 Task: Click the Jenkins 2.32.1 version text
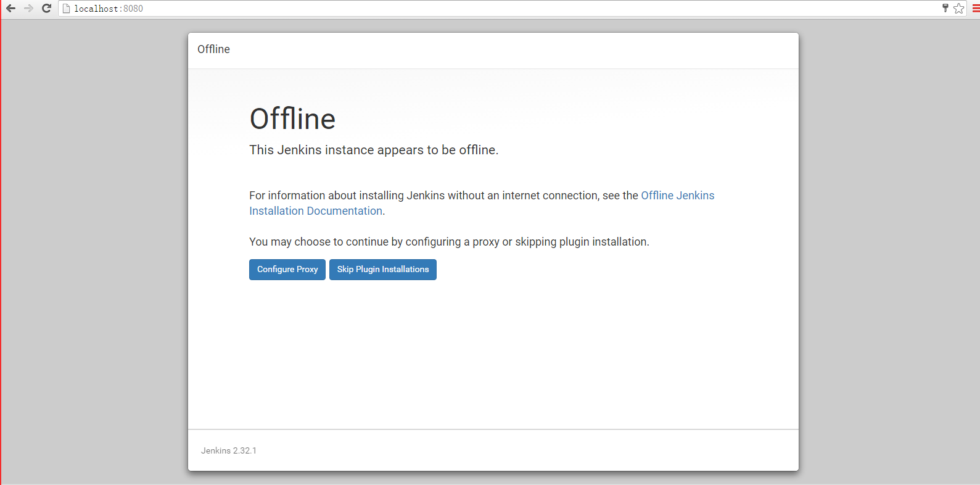pos(229,451)
